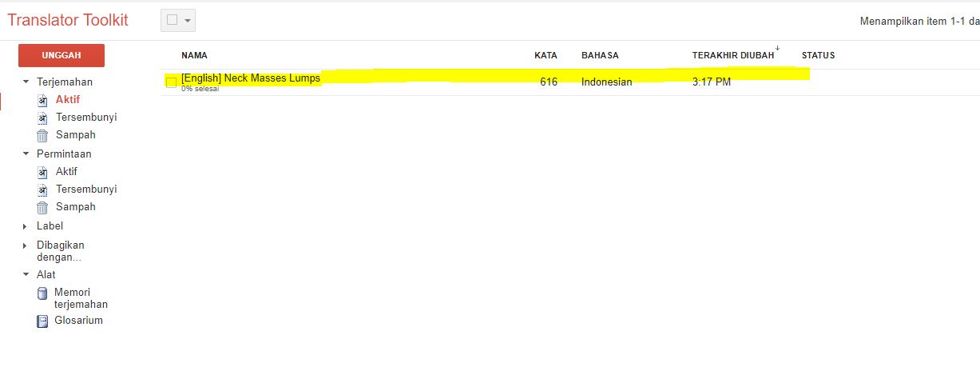Sort by the Terakhir Diubah column arrow
980x383 pixels.
pos(777,49)
